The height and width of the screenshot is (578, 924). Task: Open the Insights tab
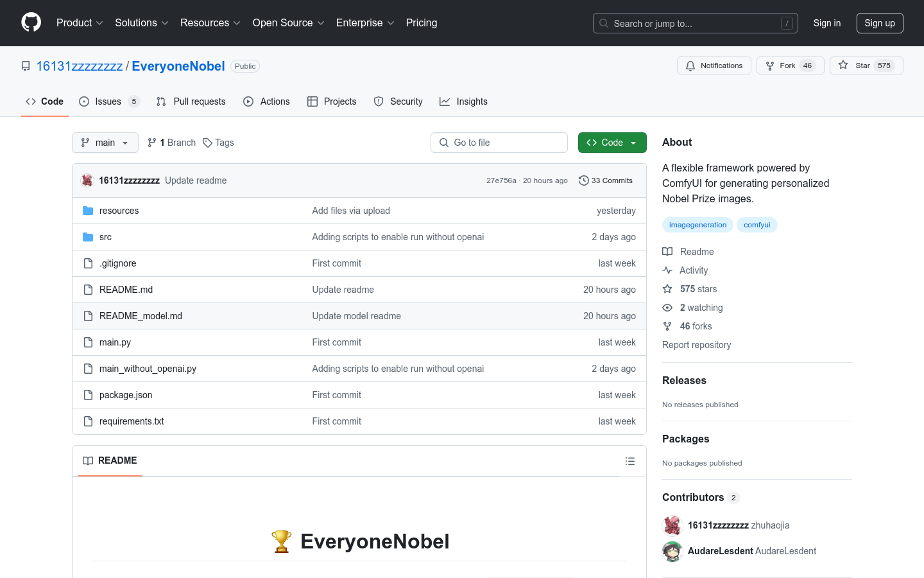pos(464,101)
